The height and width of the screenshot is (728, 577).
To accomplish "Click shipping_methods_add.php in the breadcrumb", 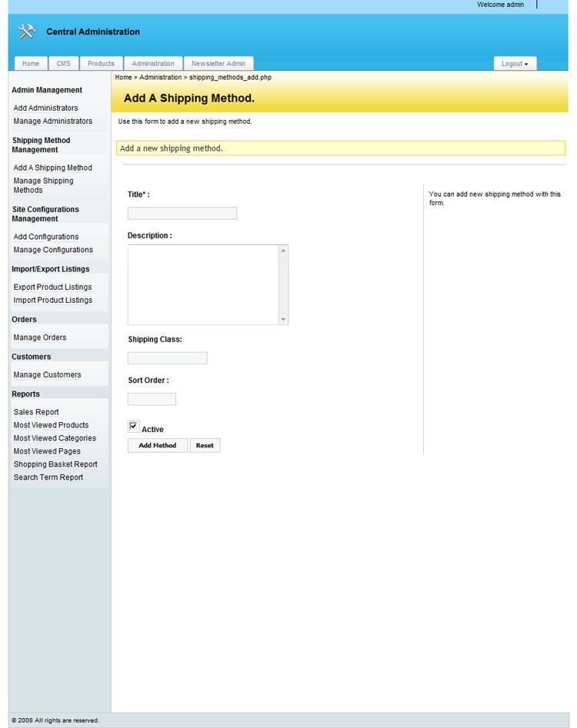I will pyautogui.click(x=230, y=77).
